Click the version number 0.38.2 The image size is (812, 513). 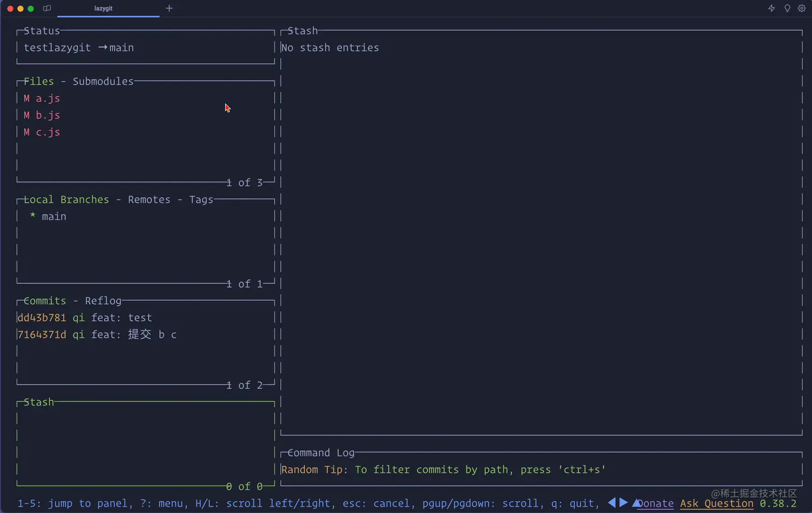[x=778, y=503]
